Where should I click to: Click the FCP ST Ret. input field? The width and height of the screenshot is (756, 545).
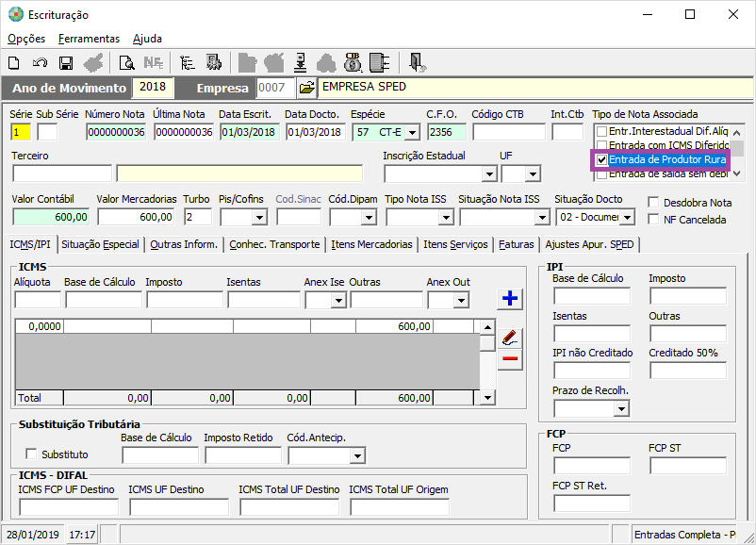(592, 504)
